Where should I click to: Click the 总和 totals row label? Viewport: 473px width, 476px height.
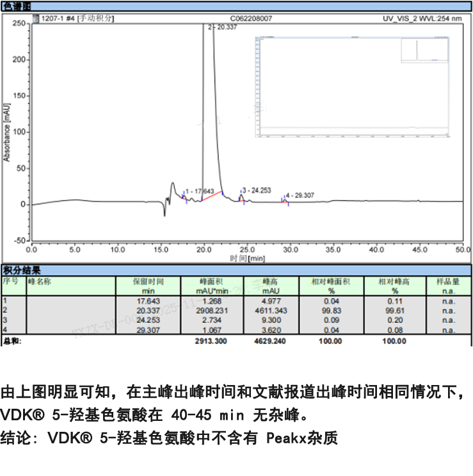12,341
